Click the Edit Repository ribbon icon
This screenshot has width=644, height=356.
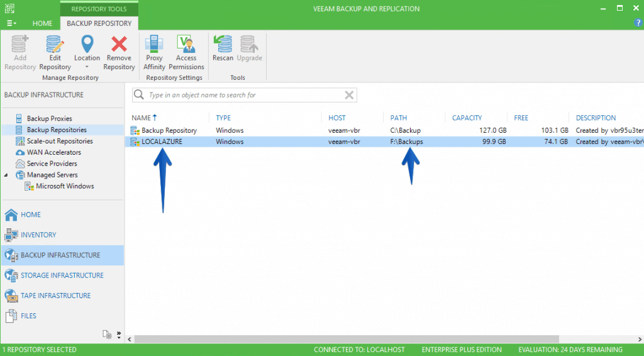(55, 45)
